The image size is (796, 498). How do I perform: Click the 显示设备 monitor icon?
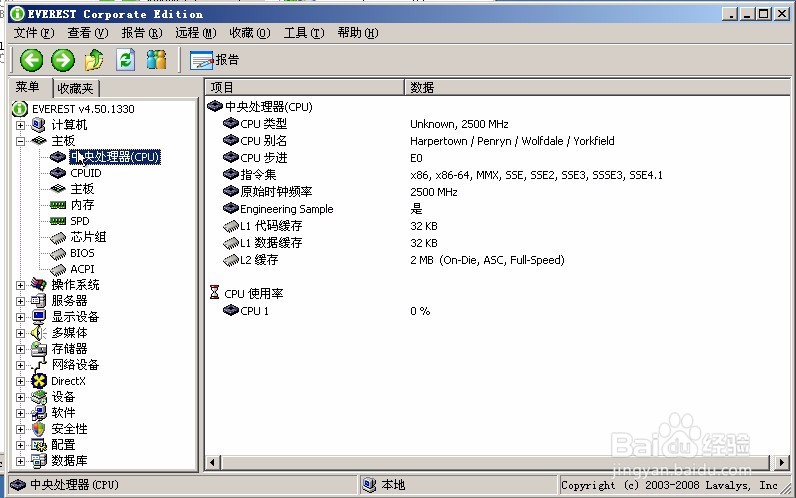point(39,317)
